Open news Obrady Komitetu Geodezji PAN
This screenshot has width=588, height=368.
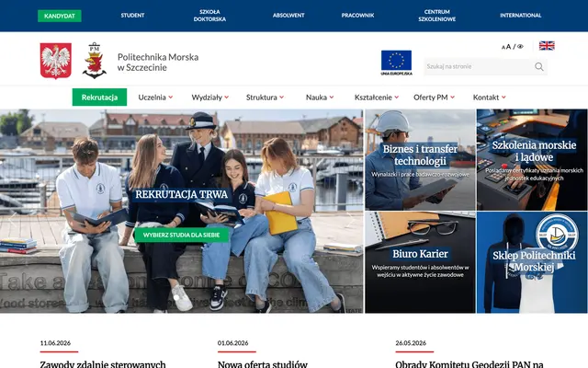coord(469,364)
